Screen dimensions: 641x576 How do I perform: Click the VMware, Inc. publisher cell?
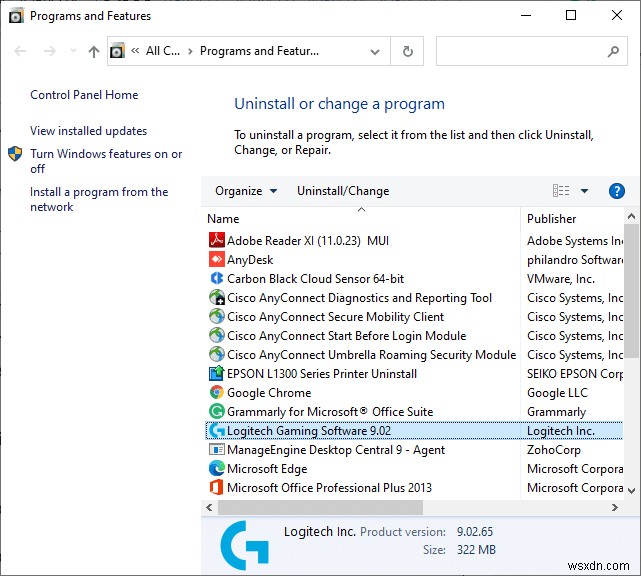[x=560, y=278]
